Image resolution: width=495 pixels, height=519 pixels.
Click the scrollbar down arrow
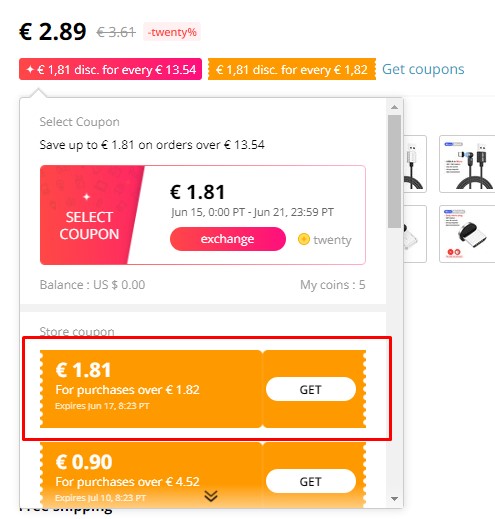tap(394, 499)
